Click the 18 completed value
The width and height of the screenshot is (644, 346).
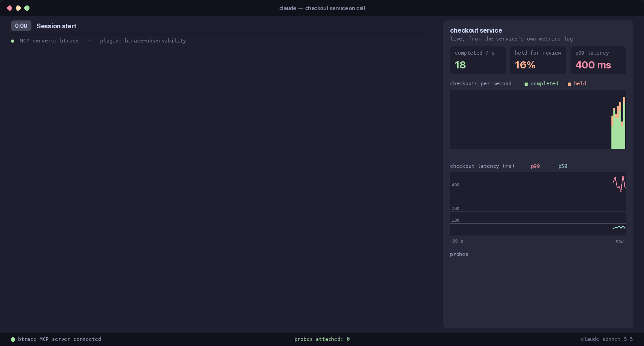460,65
